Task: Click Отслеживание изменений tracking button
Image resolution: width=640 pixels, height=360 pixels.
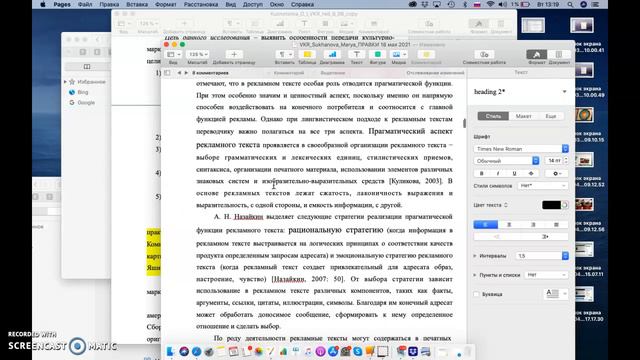Action: point(435,73)
